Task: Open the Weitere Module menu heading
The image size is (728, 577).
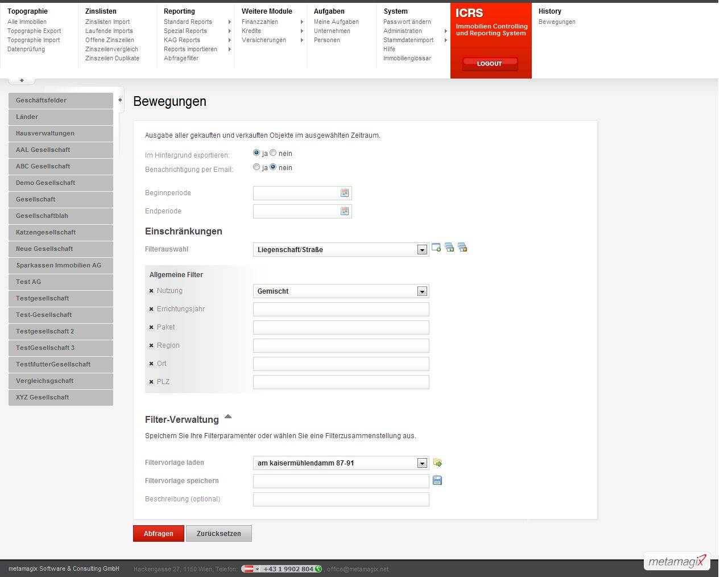Action: click(267, 11)
